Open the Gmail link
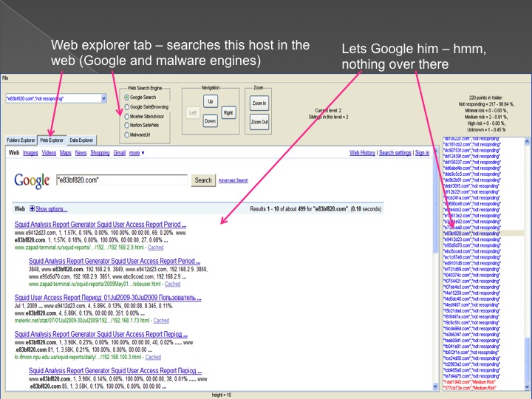The width and height of the screenshot is (532, 399). pyautogui.click(x=120, y=153)
